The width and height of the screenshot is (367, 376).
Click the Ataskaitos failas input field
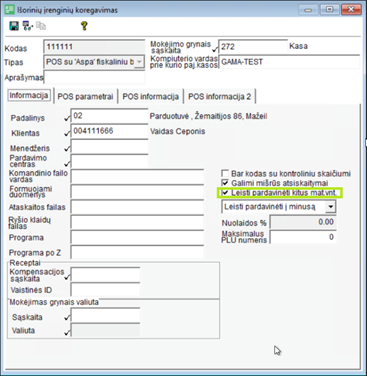(x=137, y=207)
